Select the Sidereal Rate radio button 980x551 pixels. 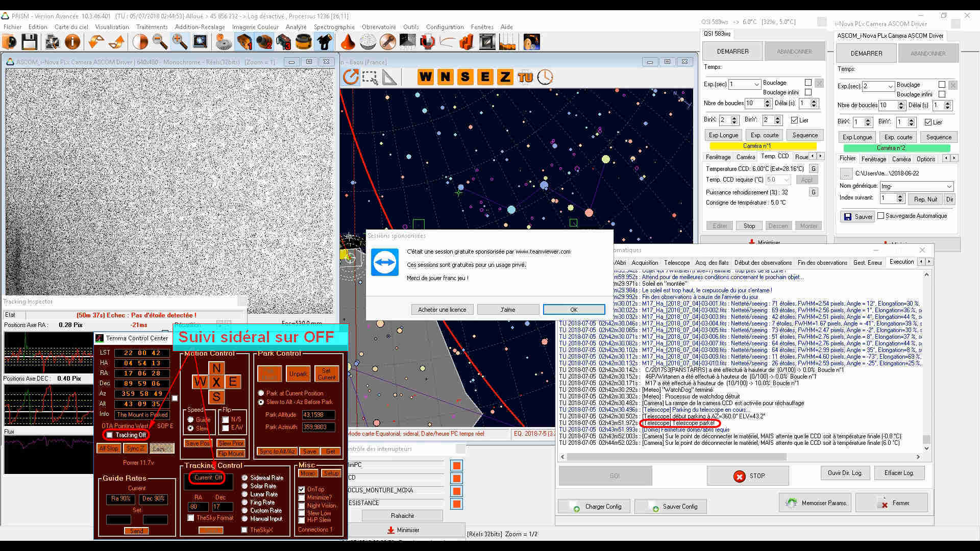pos(245,478)
